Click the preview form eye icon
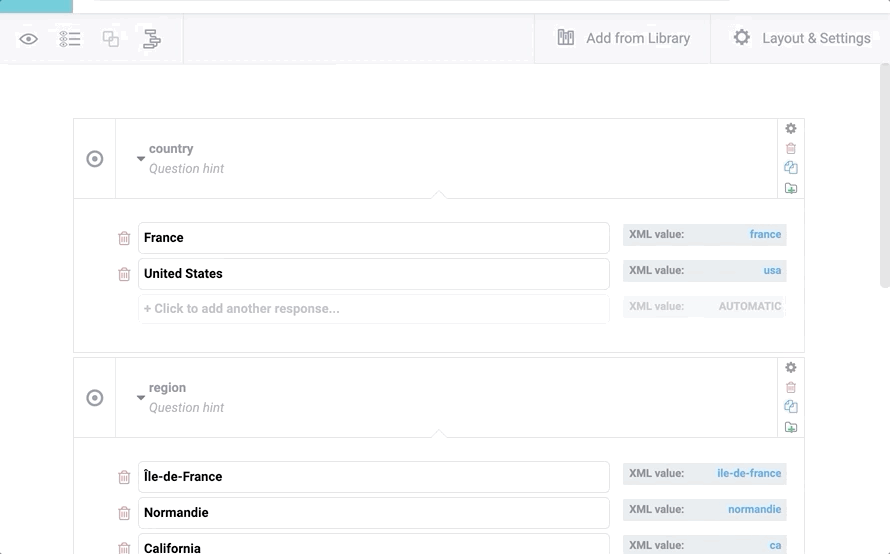890x554 pixels. click(x=28, y=39)
